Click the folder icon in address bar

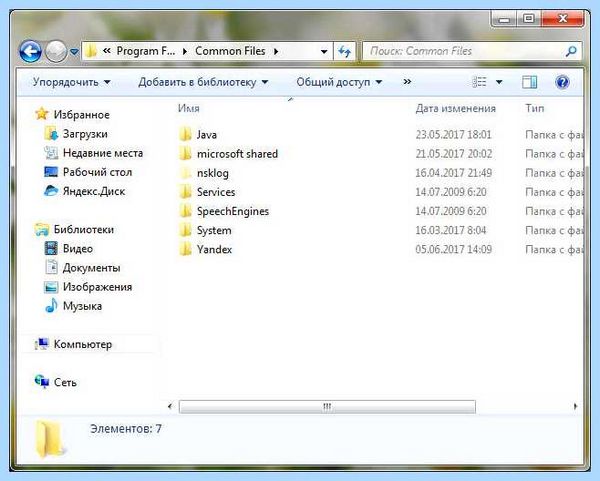click(x=91, y=51)
